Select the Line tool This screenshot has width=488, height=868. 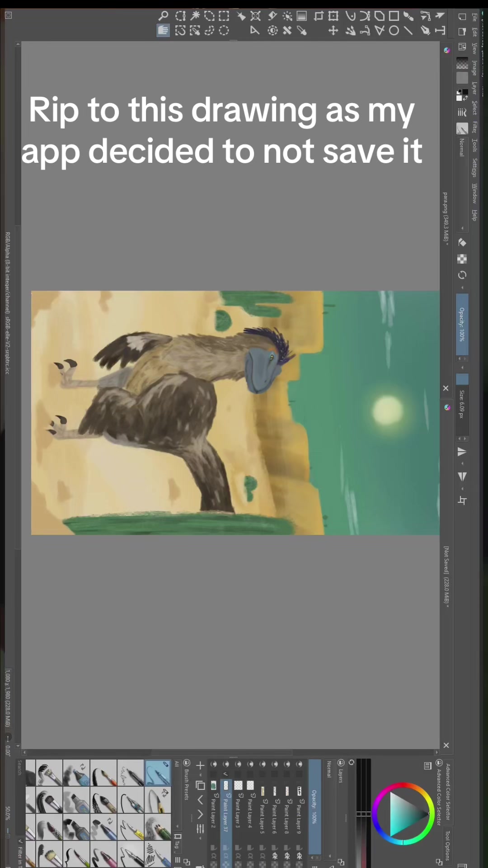click(x=408, y=30)
